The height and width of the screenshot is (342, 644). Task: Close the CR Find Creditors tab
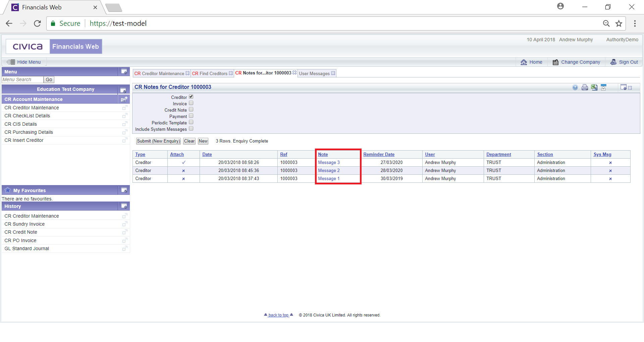pyautogui.click(x=231, y=73)
